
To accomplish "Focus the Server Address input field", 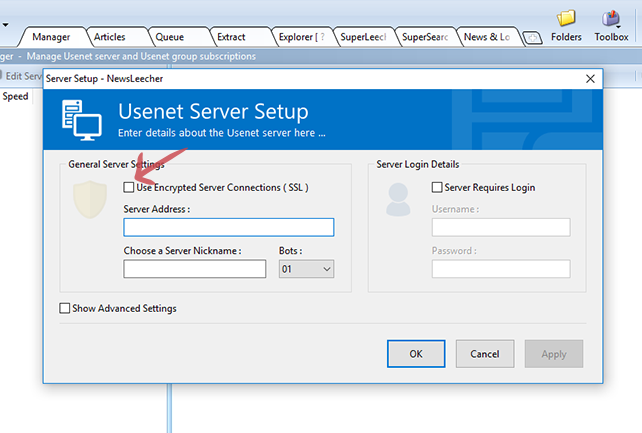I will 229,227.
